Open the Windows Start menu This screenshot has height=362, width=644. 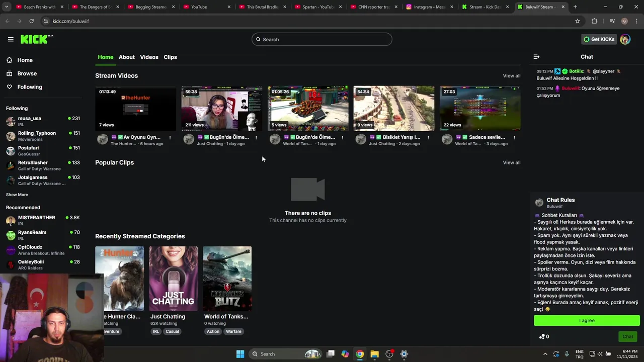click(240, 354)
